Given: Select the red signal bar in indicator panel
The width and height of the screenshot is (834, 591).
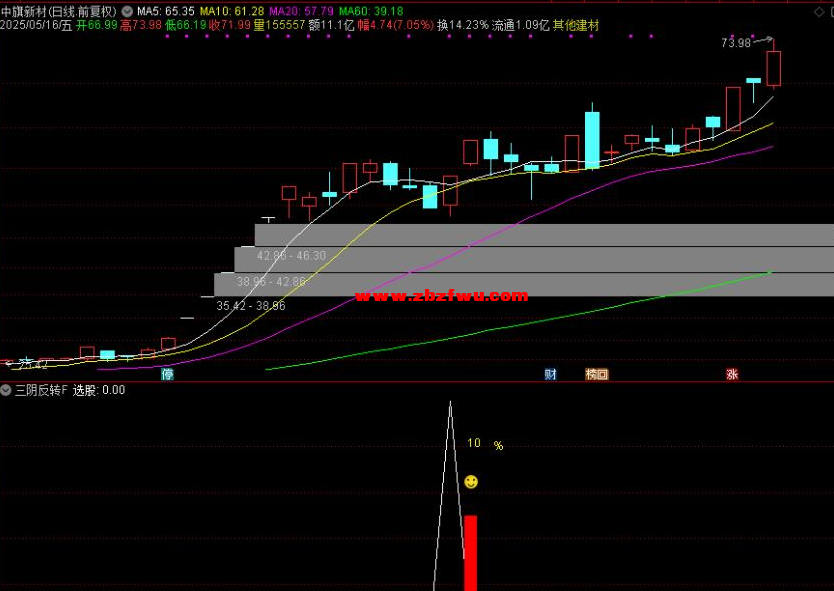Looking at the screenshot, I should coord(470,553).
